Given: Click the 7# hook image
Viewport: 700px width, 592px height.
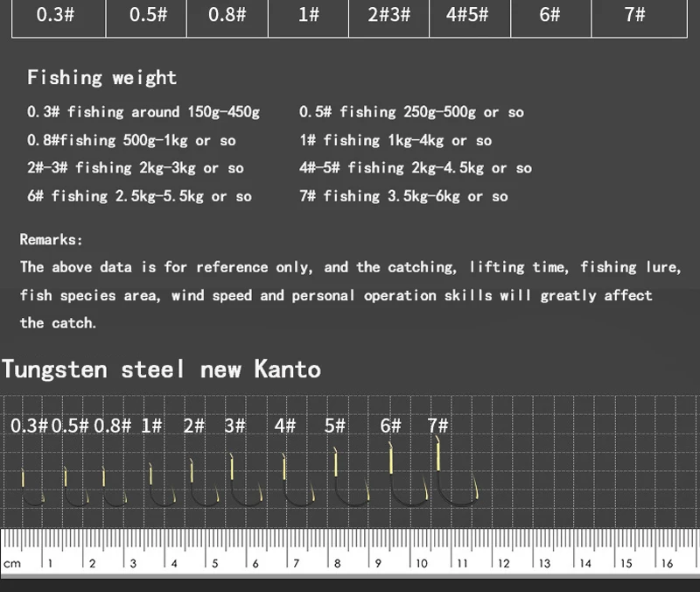Looking at the screenshot, I should coord(457,471).
